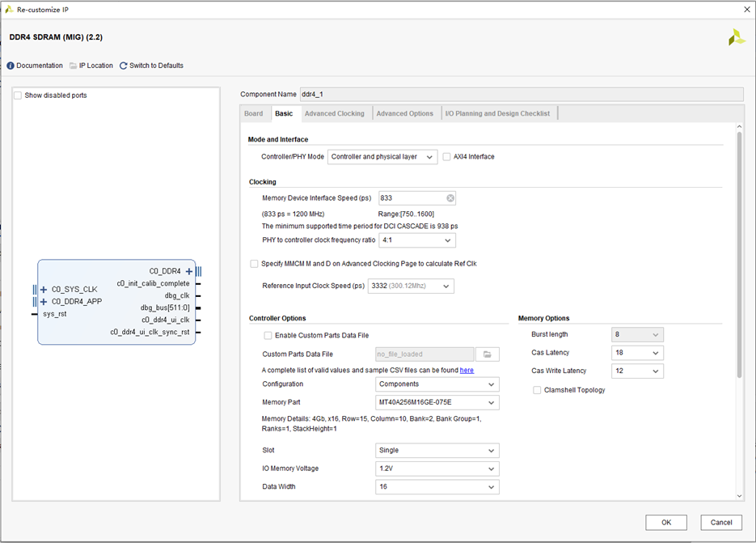Screen dimensions: 756x543
Task: Open the IO Memory Voltage dropdown
Action: pos(437,469)
